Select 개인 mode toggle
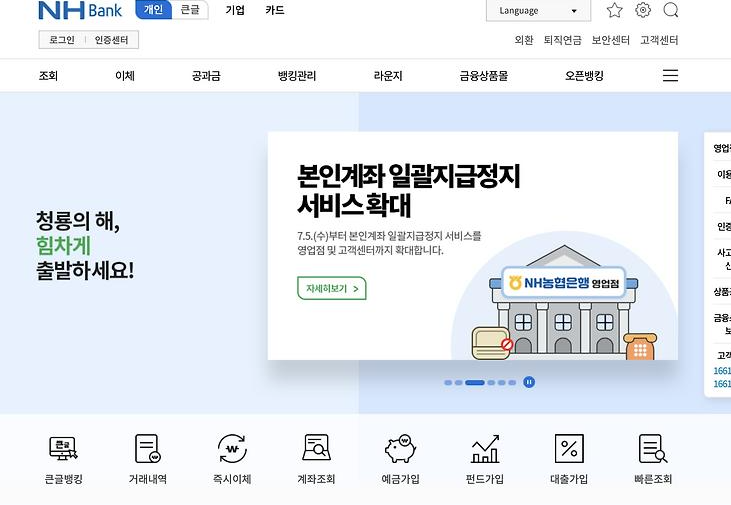731x505 pixels. click(153, 10)
